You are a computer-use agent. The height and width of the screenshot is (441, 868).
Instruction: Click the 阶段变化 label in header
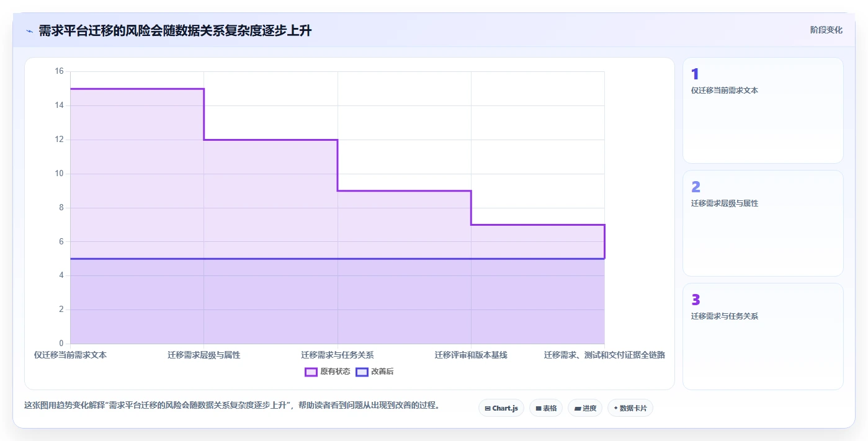(826, 30)
